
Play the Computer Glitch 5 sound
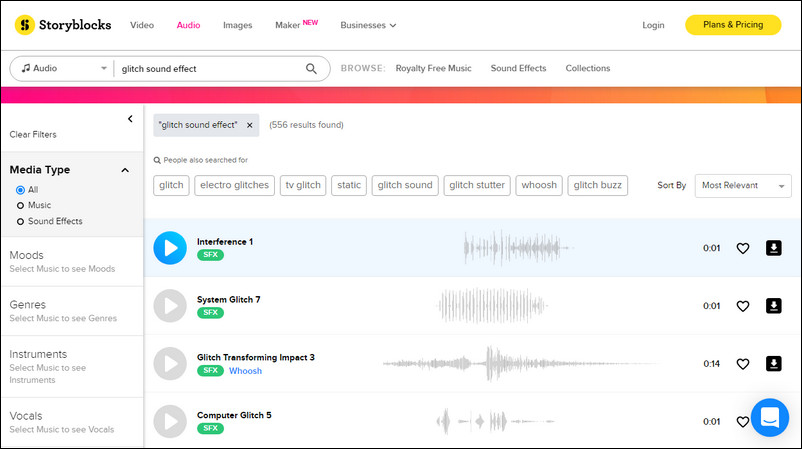(170, 421)
